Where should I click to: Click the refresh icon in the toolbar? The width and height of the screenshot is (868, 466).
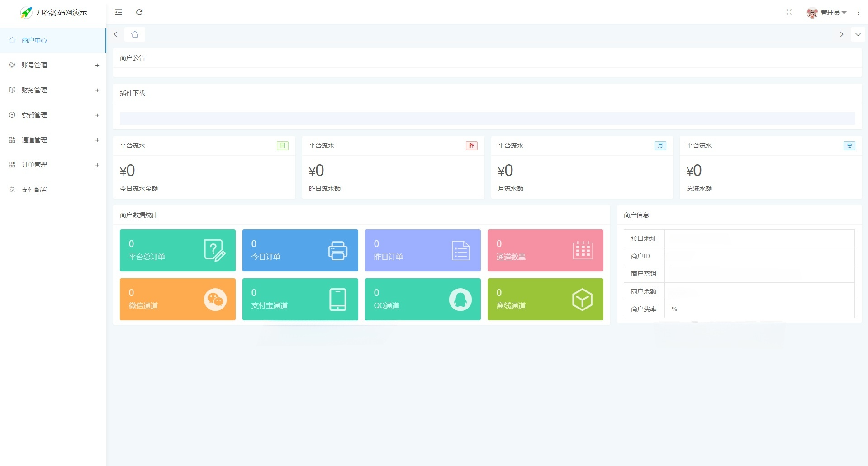click(x=140, y=12)
